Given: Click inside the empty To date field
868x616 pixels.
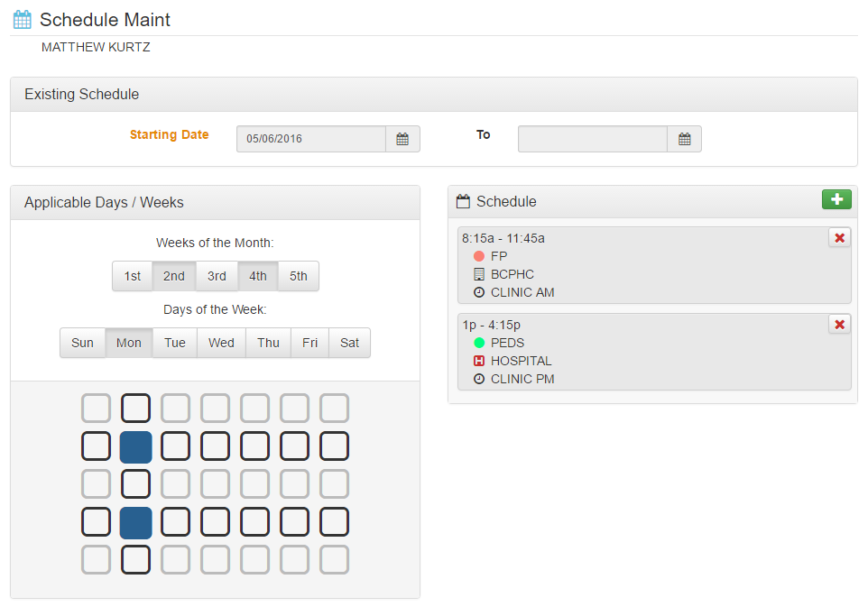Looking at the screenshot, I should tap(592, 139).
